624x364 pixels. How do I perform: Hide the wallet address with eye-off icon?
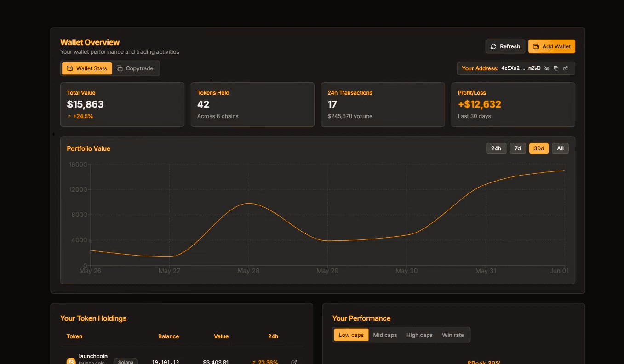click(547, 68)
